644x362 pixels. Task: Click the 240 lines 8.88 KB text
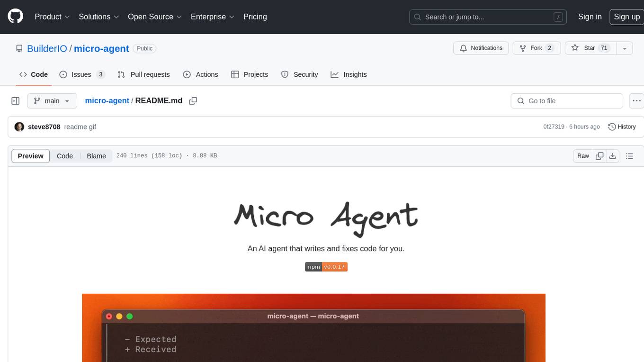pyautogui.click(x=167, y=156)
